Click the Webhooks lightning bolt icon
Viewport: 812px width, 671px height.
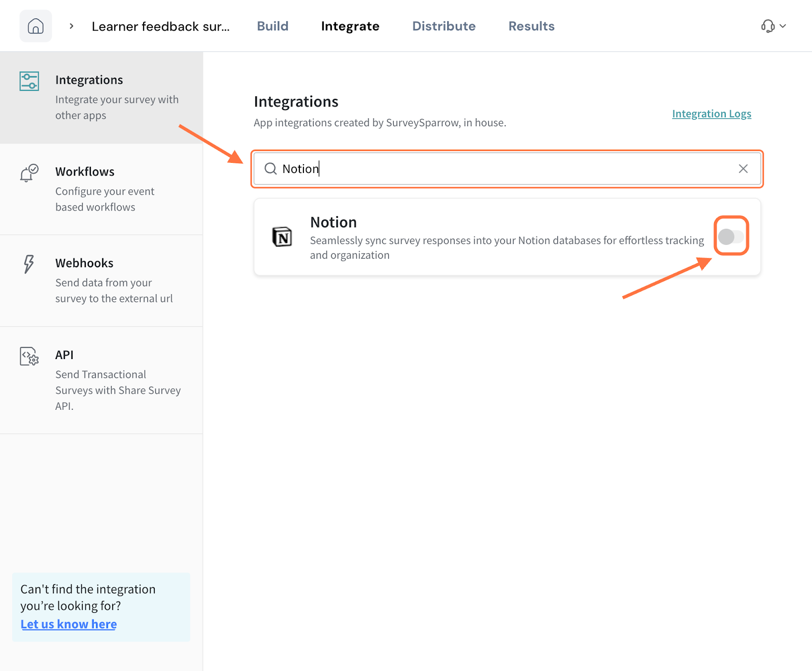(x=29, y=264)
